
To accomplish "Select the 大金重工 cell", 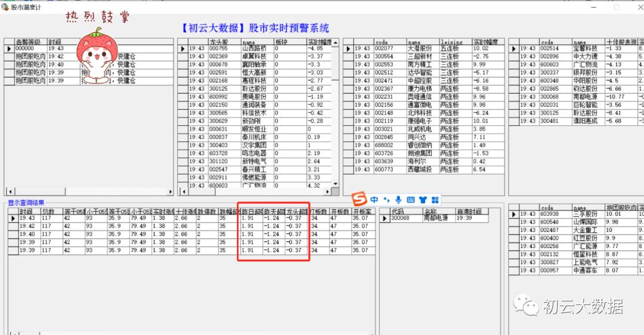I will tap(588, 230).
